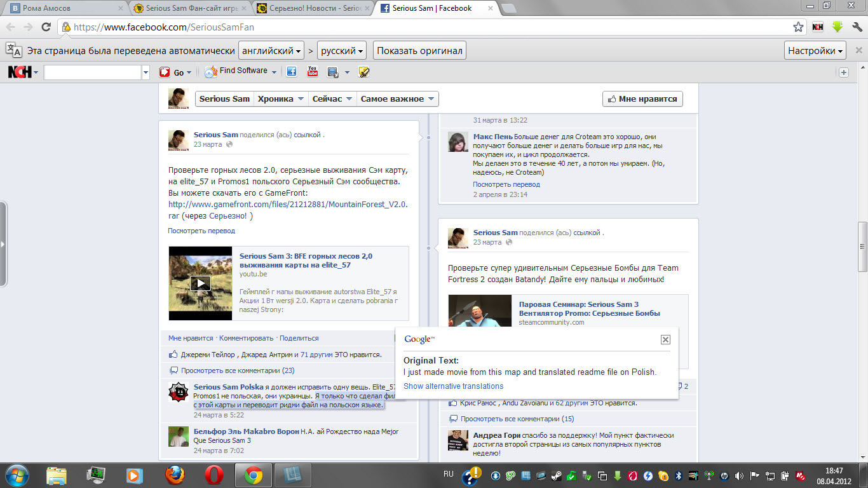
Task: Open the NCH search box dropdown arrow
Action: (x=146, y=72)
